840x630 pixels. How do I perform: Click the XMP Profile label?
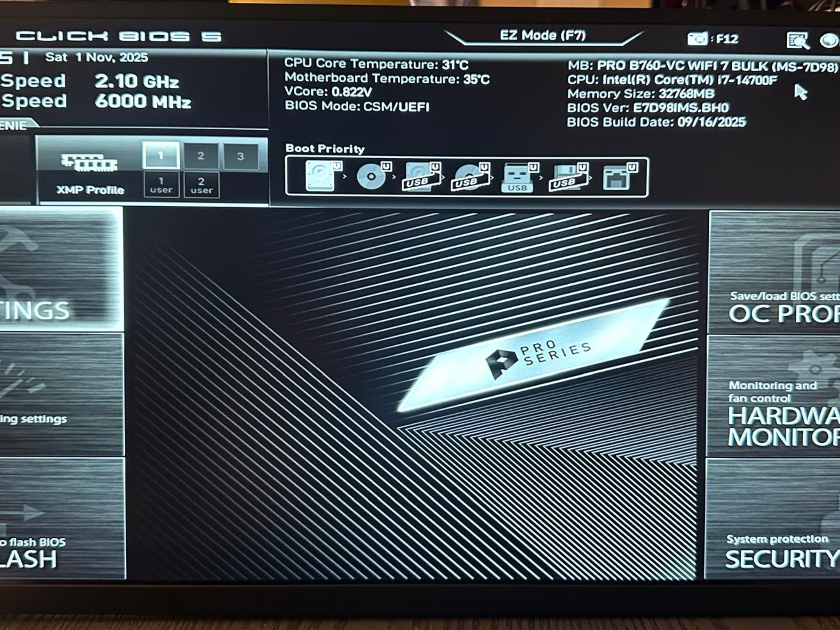[x=90, y=190]
